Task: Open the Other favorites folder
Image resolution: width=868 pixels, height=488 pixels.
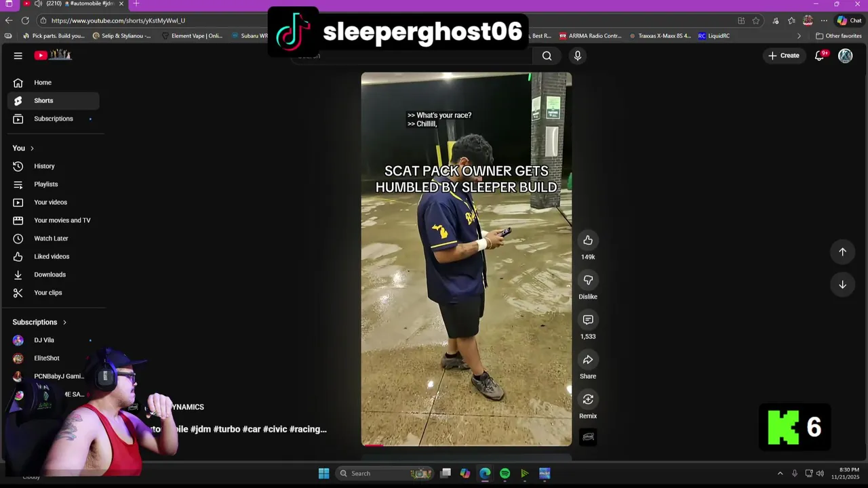Action: click(x=839, y=36)
